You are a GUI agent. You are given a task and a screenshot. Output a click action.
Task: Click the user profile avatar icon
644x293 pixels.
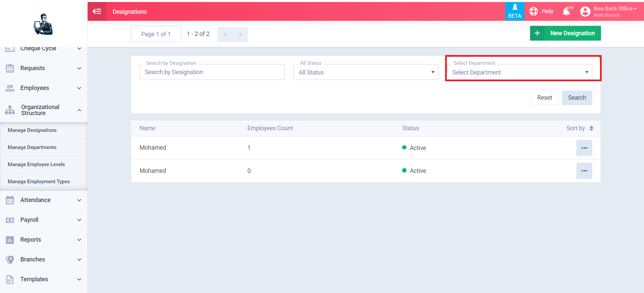coord(585,12)
